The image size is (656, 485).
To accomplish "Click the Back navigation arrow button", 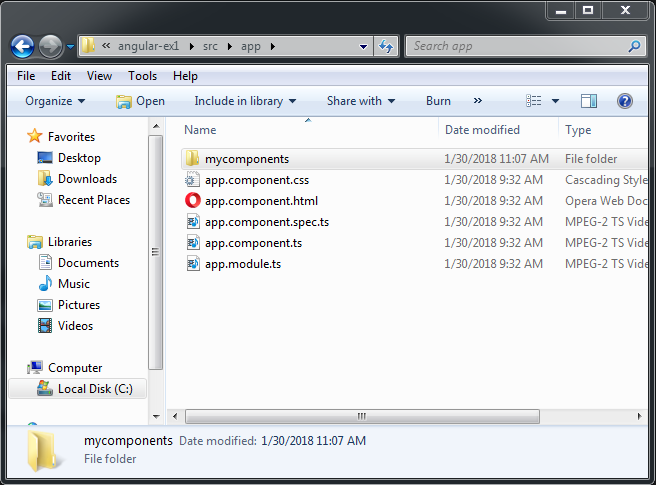I will pos(23,46).
